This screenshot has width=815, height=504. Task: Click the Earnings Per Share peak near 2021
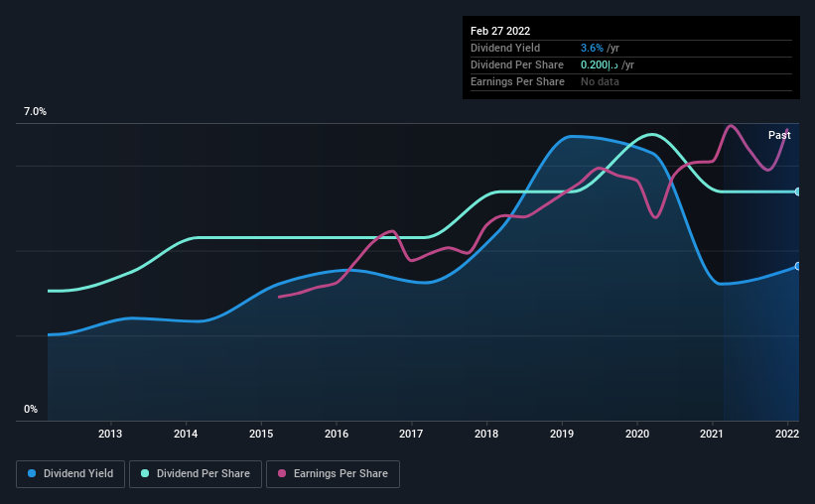point(731,125)
